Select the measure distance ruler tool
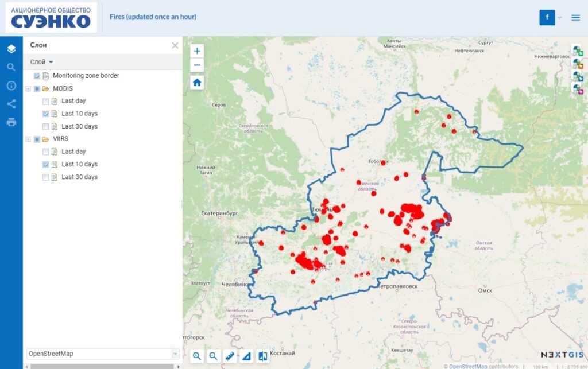Viewport: 588px width, 369px height. click(x=230, y=356)
